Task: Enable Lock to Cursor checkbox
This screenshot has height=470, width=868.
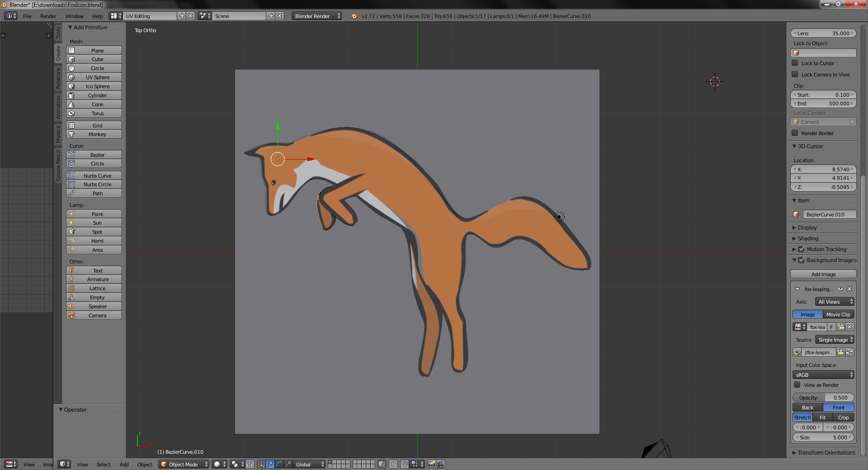Action: pos(795,63)
